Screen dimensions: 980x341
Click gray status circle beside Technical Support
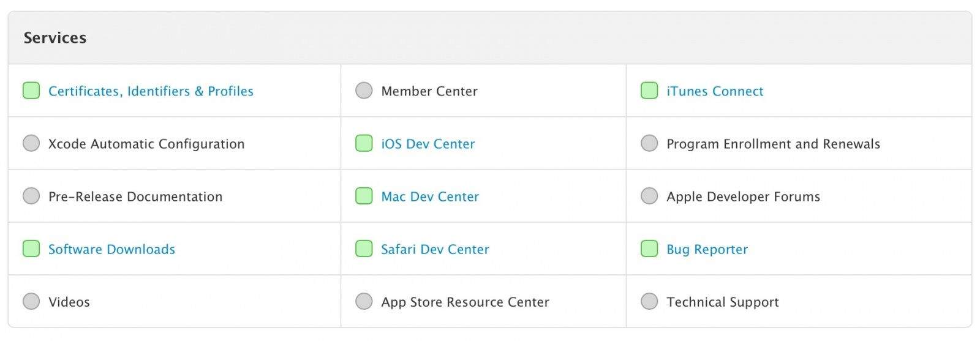(x=649, y=302)
